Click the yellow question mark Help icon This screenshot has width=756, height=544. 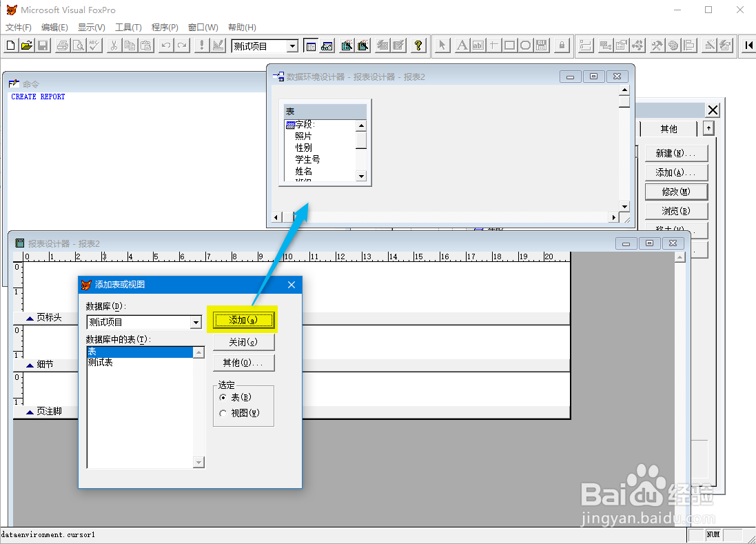[418, 46]
